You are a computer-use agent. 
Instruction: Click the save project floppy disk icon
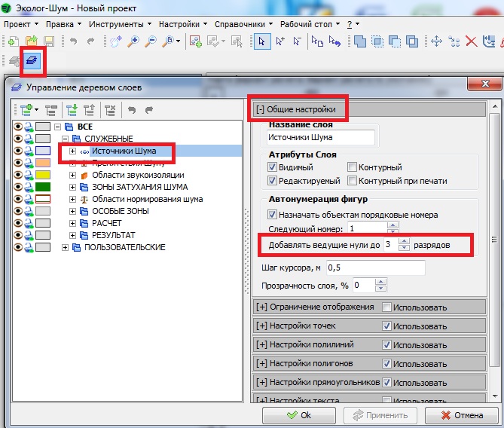click(x=48, y=41)
